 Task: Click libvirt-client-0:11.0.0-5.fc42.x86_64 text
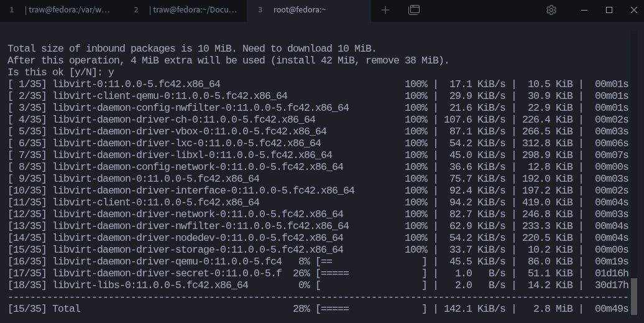point(156,203)
